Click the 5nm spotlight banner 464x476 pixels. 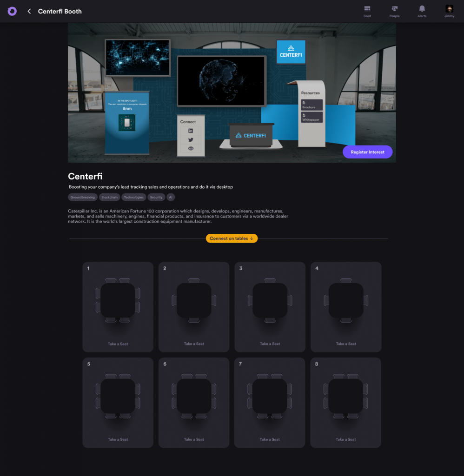pyautogui.click(x=127, y=123)
